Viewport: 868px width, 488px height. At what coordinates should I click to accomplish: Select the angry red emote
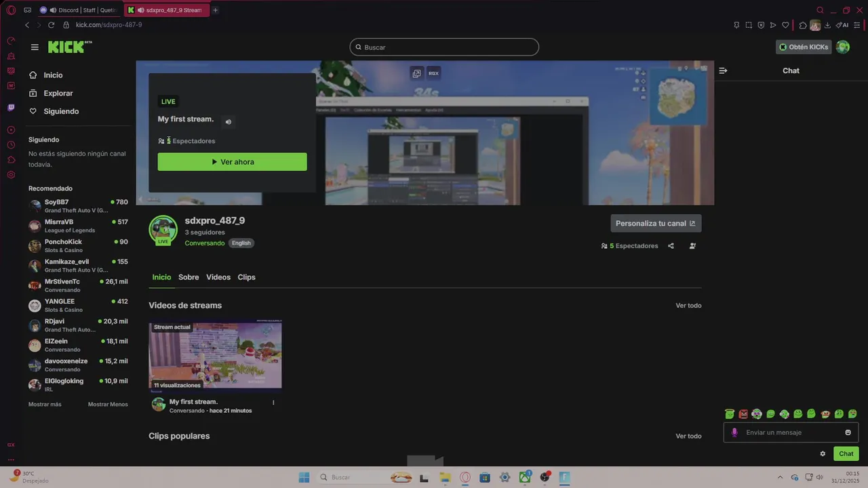[x=743, y=414]
